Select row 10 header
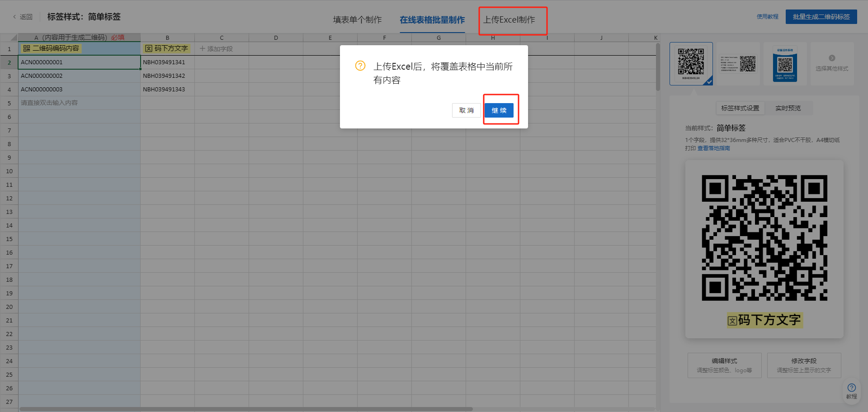This screenshot has height=412, width=868. pyautogui.click(x=9, y=171)
